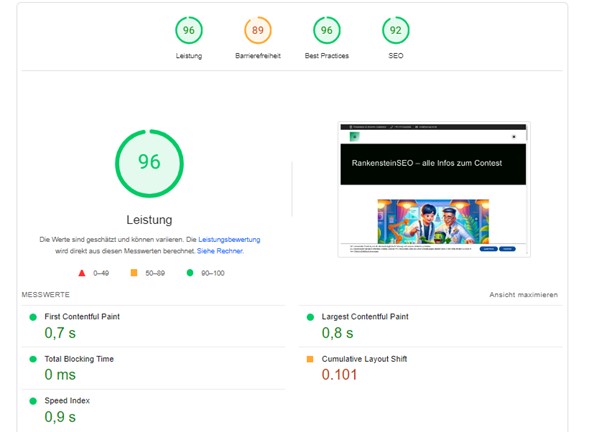
Task: Click the Leistung label under top gauge
Action: (188, 56)
